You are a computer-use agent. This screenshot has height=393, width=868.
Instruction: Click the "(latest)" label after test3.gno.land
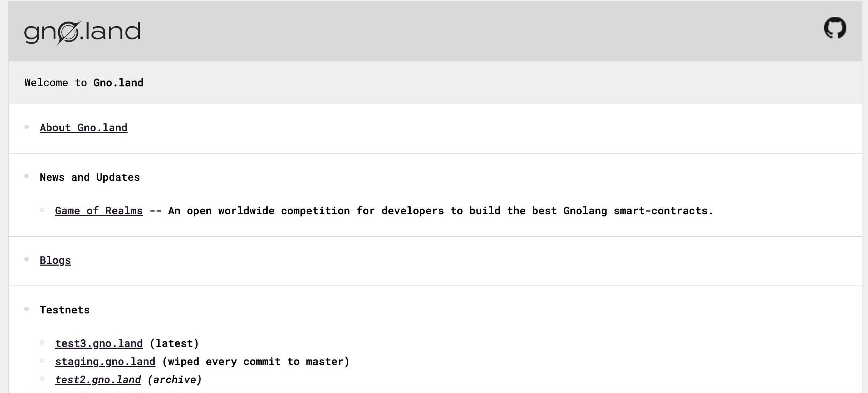point(174,343)
